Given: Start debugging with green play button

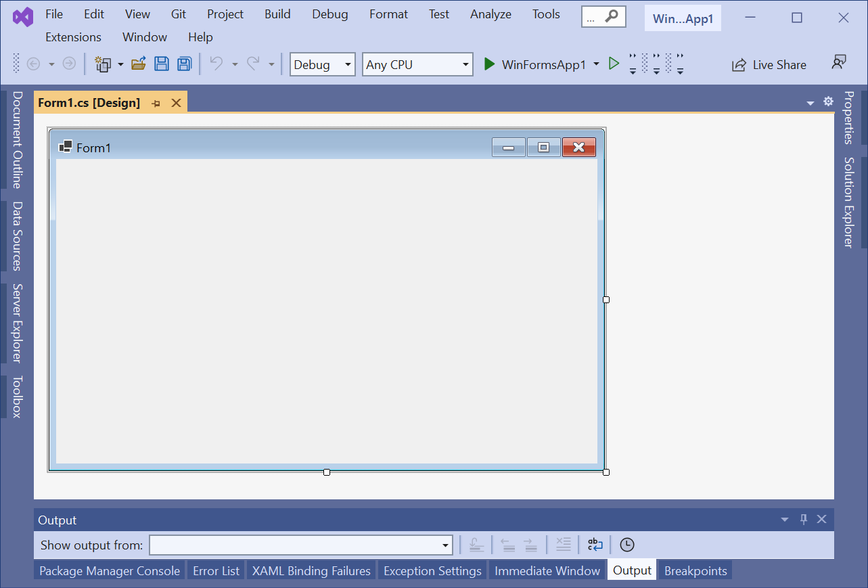Looking at the screenshot, I should pyautogui.click(x=489, y=64).
